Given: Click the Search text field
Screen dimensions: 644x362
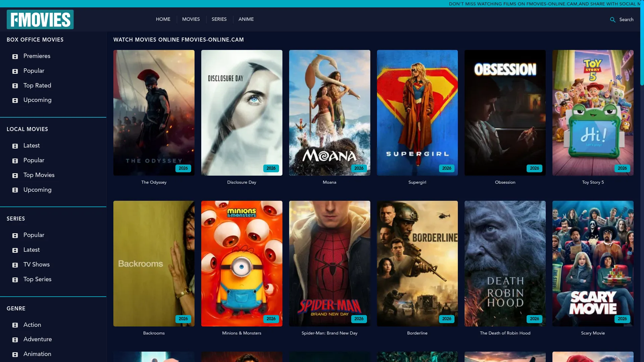Looking at the screenshot, I should point(626,19).
